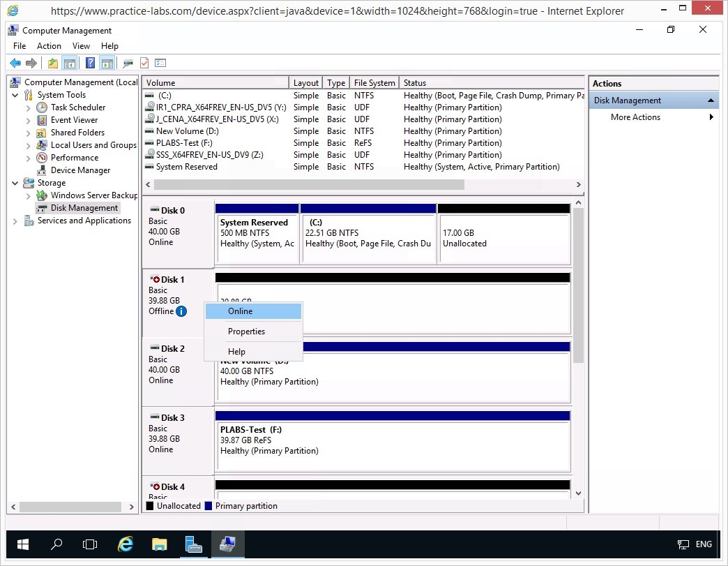Open the blue Help question mark icon

[x=90, y=64]
